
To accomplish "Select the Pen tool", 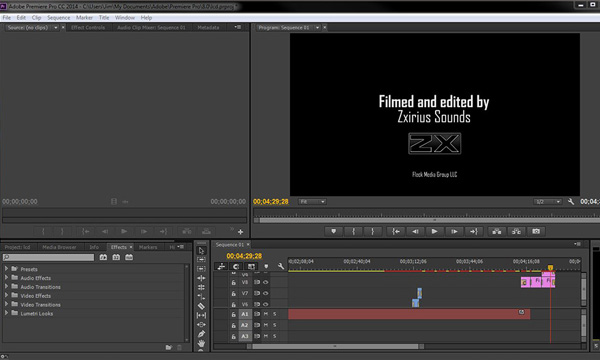I will pyautogui.click(x=201, y=334).
